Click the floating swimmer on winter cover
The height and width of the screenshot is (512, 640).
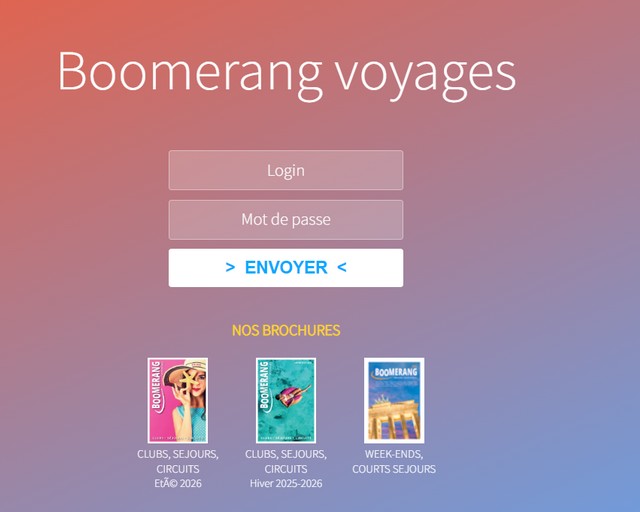[292, 395]
